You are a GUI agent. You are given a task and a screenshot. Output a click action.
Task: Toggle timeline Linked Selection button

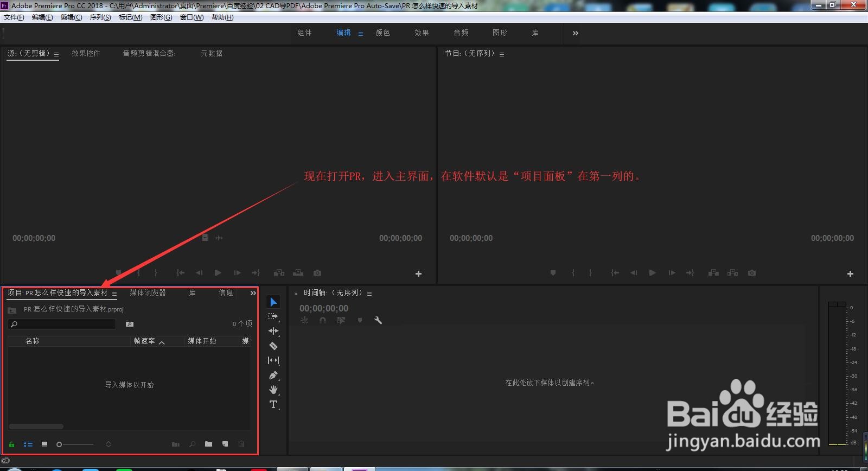coord(341,320)
